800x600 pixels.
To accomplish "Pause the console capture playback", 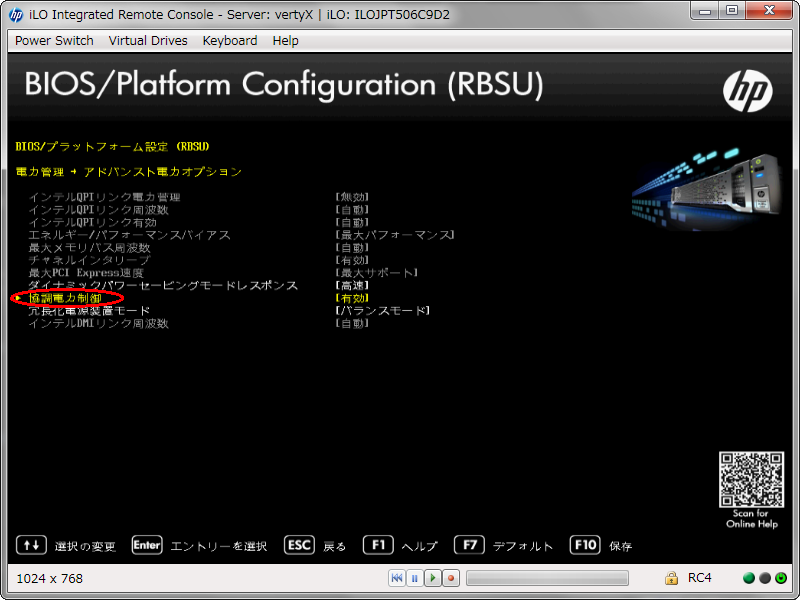I will coord(415,578).
